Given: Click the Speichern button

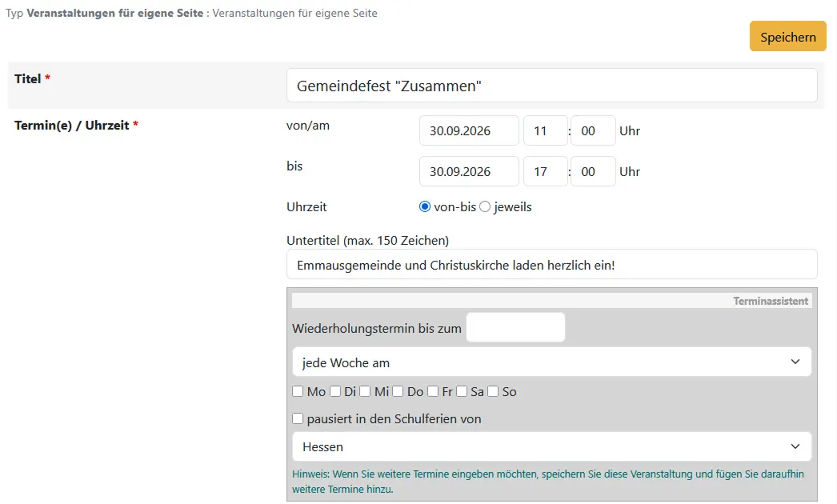Looking at the screenshot, I should tap(788, 36).
